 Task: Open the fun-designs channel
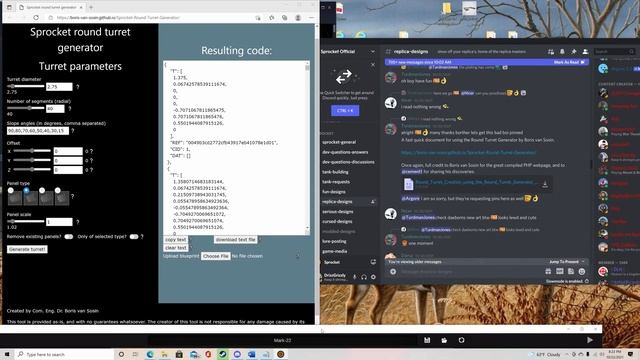334,192
